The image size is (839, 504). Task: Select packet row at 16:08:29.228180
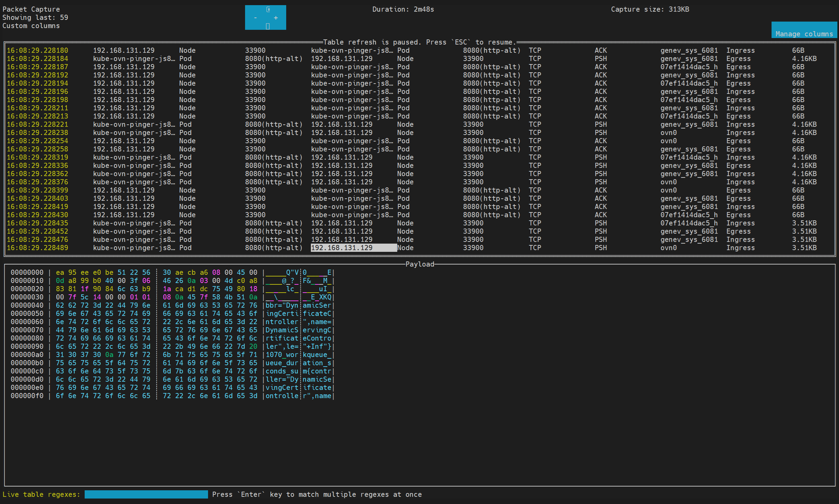37,50
